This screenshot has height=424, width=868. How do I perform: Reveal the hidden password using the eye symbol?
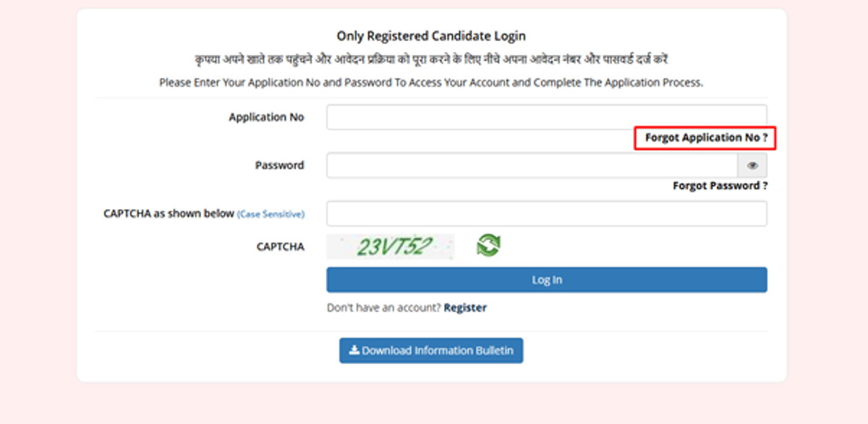coord(753,165)
